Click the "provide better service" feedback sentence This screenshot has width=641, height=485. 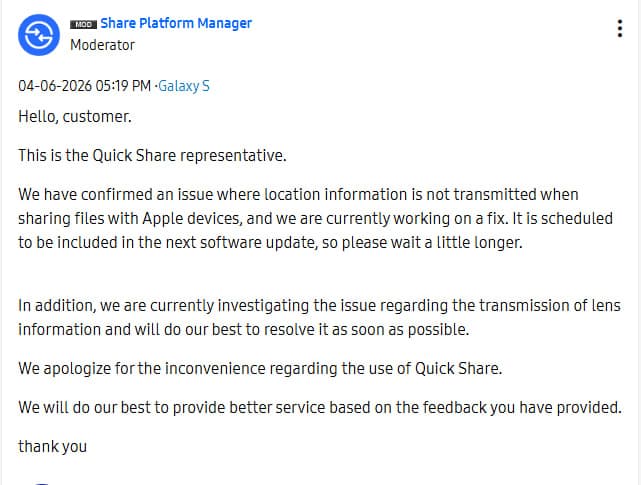[x=320, y=407]
